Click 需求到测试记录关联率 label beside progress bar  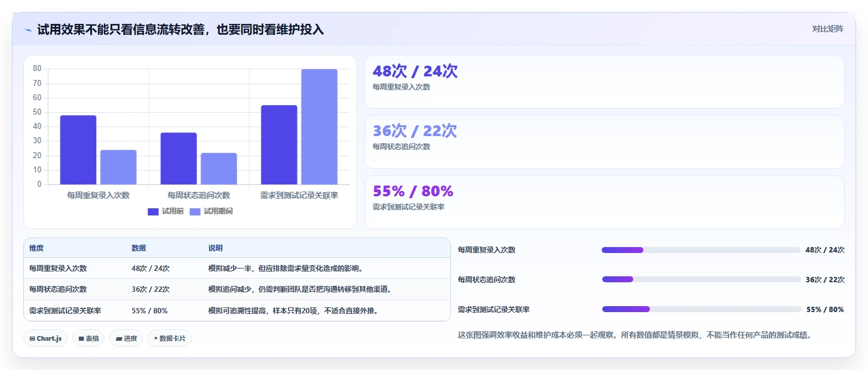(x=493, y=310)
